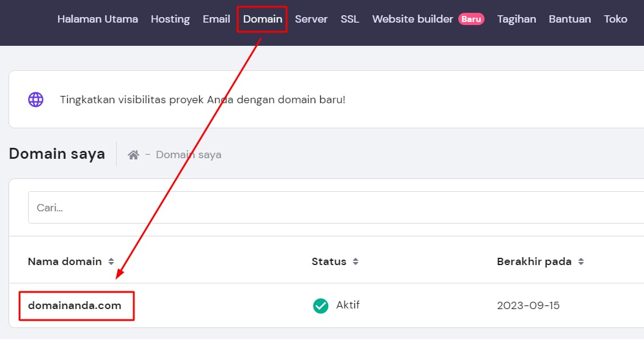Screen dimensions: 644x339
Task: Open Website builder from the navbar
Action: click(x=413, y=19)
